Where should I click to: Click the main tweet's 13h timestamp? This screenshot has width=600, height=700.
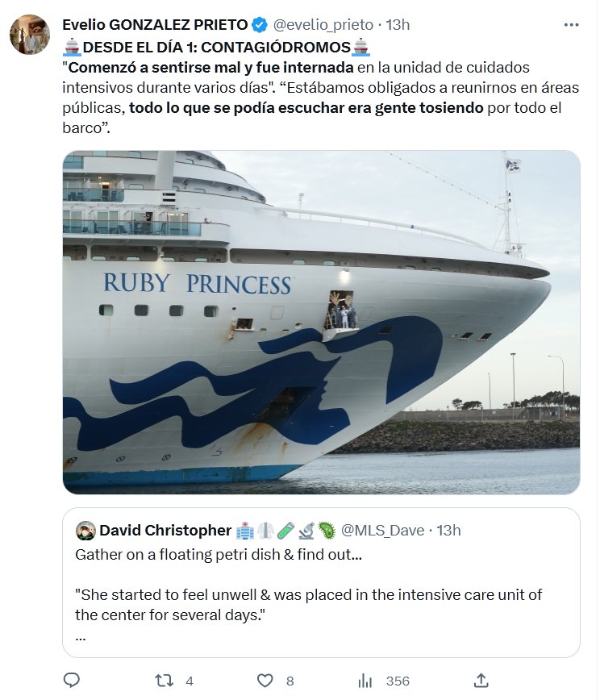coord(398,24)
